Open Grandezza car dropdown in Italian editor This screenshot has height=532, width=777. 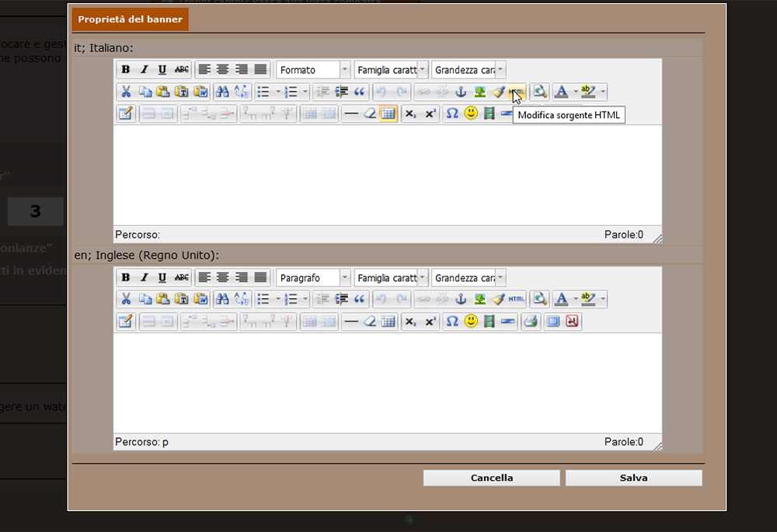click(x=469, y=70)
